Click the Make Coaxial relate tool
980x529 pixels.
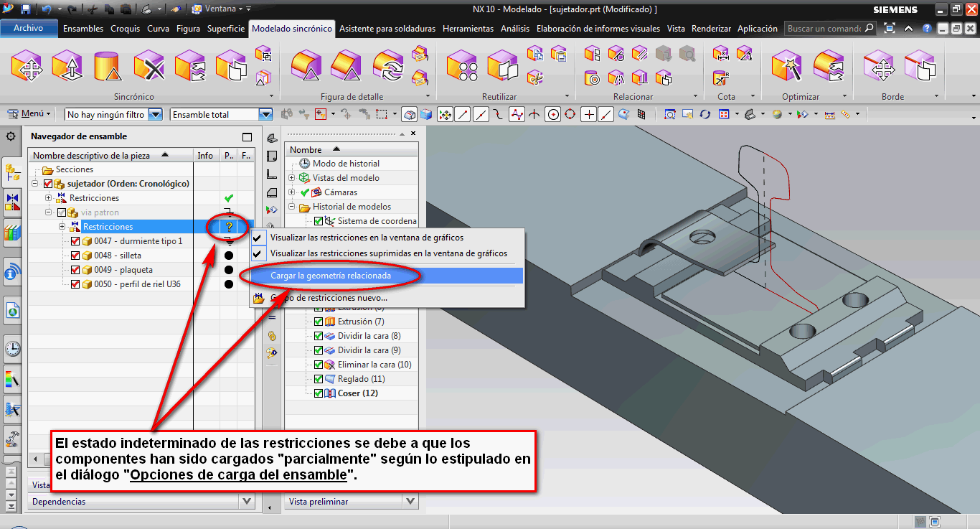pyautogui.click(x=593, y=77)
